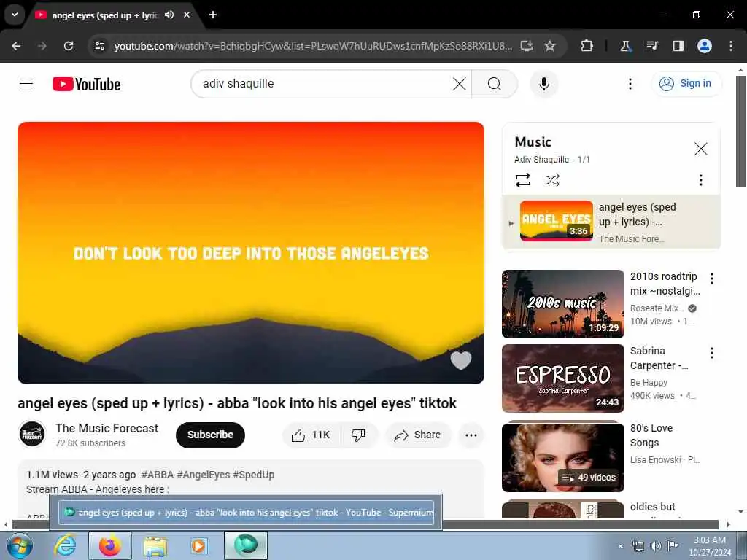Install app icon in the address bar

[527, 46]
